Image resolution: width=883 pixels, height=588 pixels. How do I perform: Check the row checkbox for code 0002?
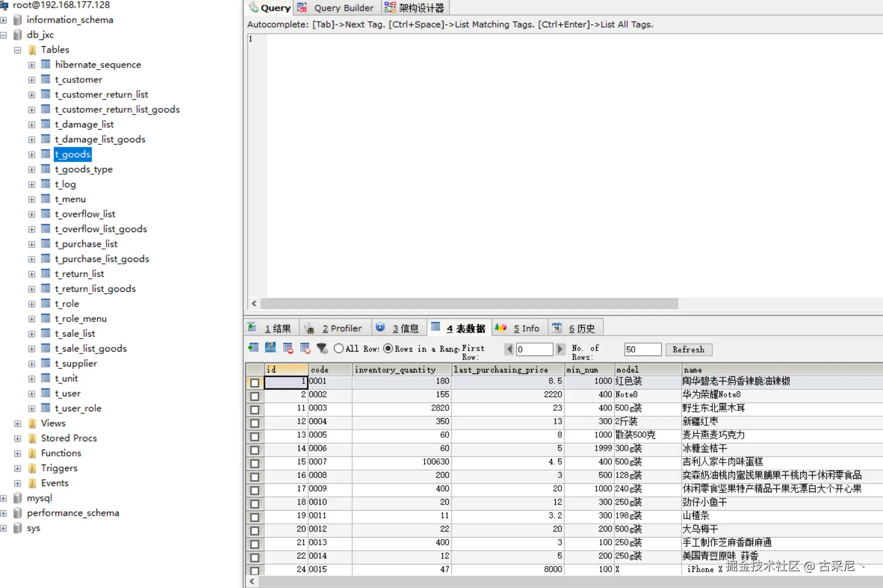coord(254,396)
